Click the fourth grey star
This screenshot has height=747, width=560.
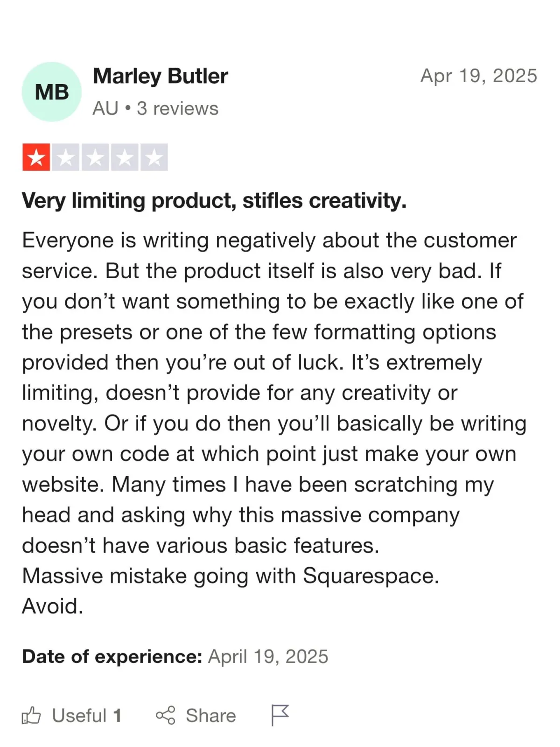click(125, 157)
